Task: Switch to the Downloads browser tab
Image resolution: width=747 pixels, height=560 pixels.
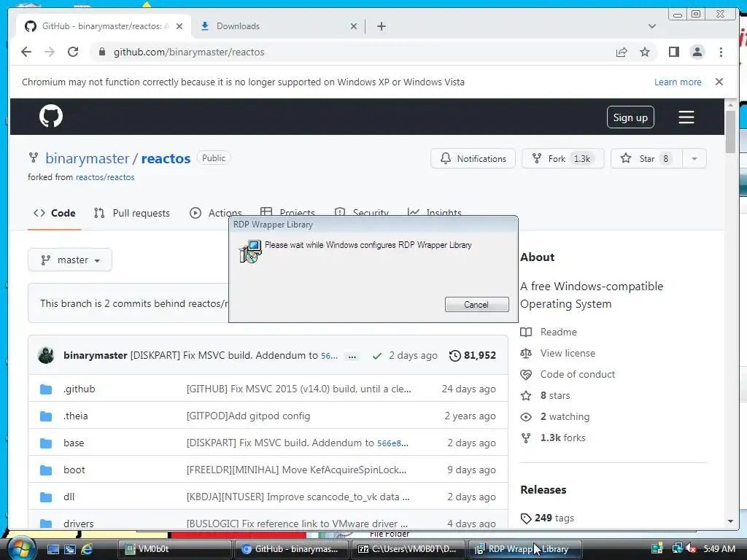Action: click(278, 26)
